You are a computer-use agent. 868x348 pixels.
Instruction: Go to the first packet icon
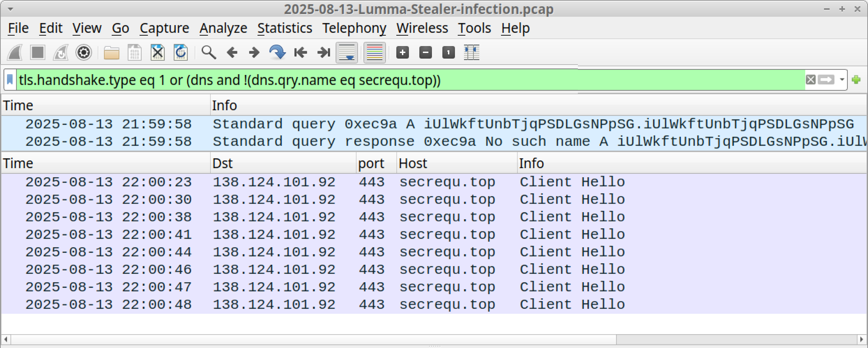click(x=300, y=52)
